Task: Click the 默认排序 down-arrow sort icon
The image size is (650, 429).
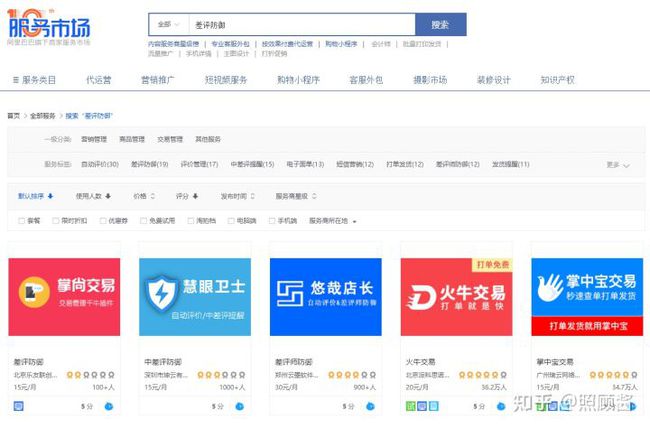Action: 51,196
